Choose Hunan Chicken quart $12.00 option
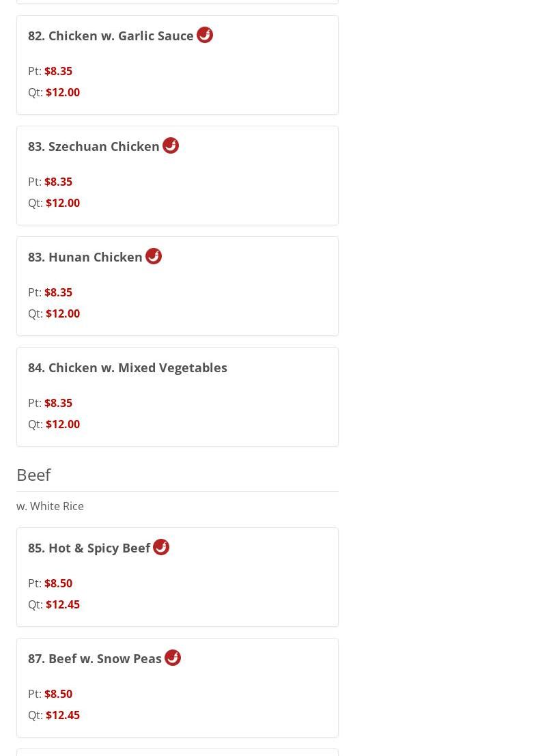 tap(63, 313)
